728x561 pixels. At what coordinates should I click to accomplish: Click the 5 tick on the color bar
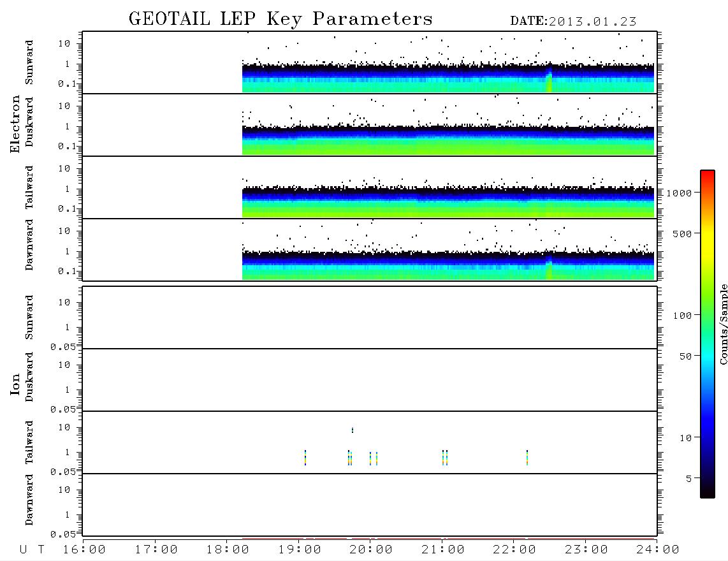point(688,479)
